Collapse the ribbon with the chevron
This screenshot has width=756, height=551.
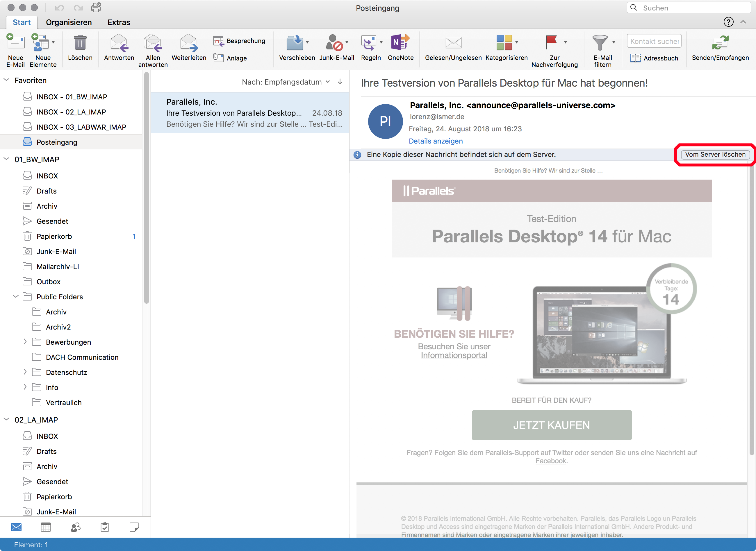[743, 22]
